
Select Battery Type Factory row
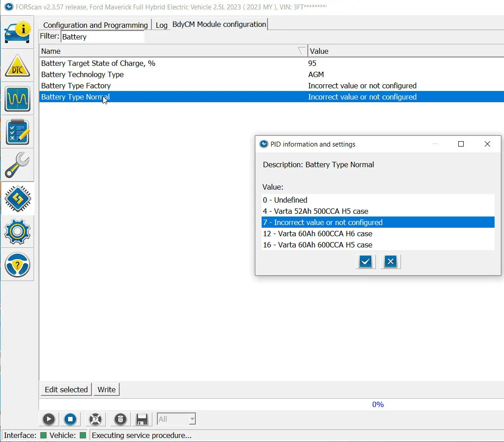coord(271,86)
